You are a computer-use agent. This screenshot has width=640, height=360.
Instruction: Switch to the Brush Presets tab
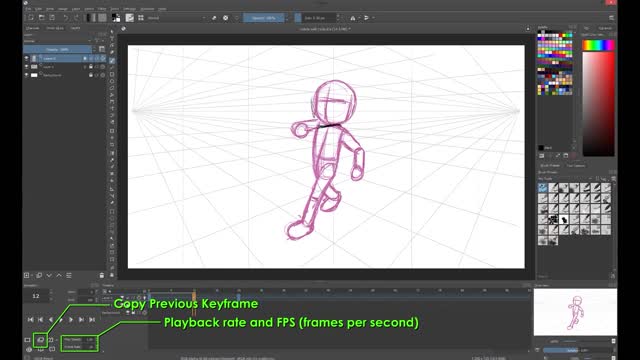[x=550, y=166]
